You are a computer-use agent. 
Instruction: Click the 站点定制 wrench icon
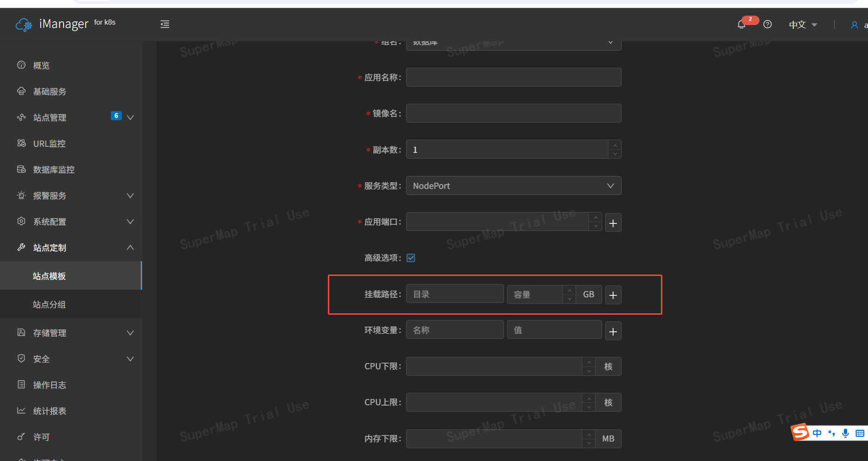(x=21, y=247)
